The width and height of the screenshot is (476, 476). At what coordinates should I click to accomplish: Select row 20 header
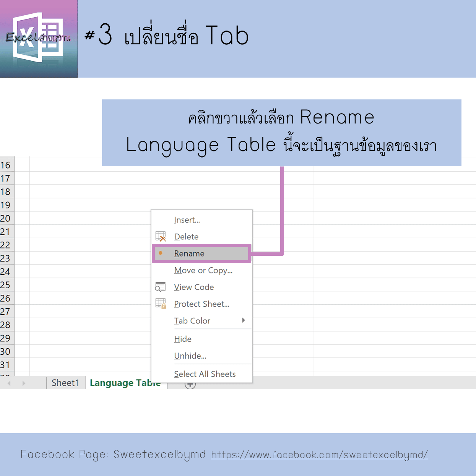click(x=6, y=218)
